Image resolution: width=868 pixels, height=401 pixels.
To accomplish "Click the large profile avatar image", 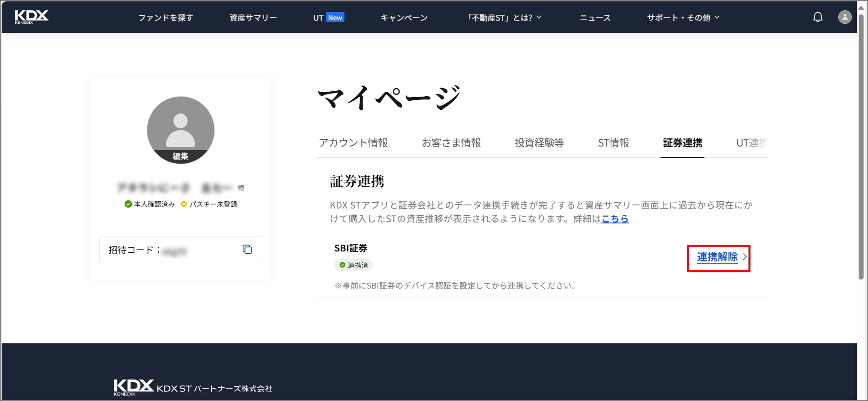I will click(x=181, y=130).
